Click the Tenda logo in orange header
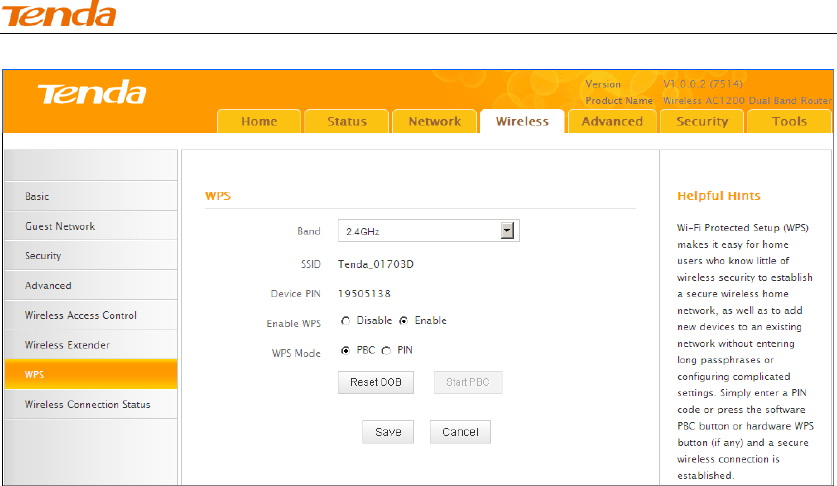837x486 pixels. coord(92,92)
